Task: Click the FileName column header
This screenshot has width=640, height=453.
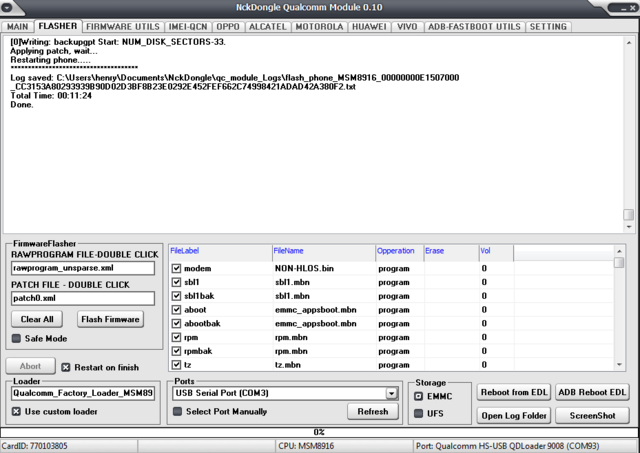Action: (x=324, y=252)
